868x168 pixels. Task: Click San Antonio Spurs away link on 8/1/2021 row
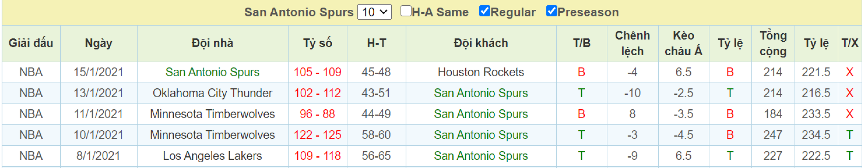481,156
